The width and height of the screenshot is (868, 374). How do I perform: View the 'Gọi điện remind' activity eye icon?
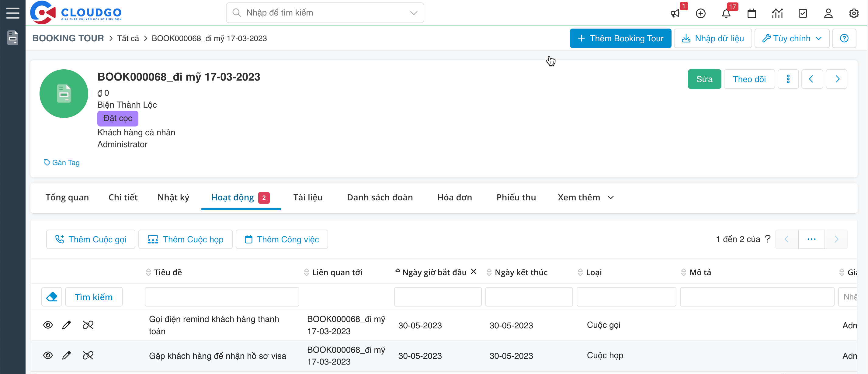click(48, 325)
